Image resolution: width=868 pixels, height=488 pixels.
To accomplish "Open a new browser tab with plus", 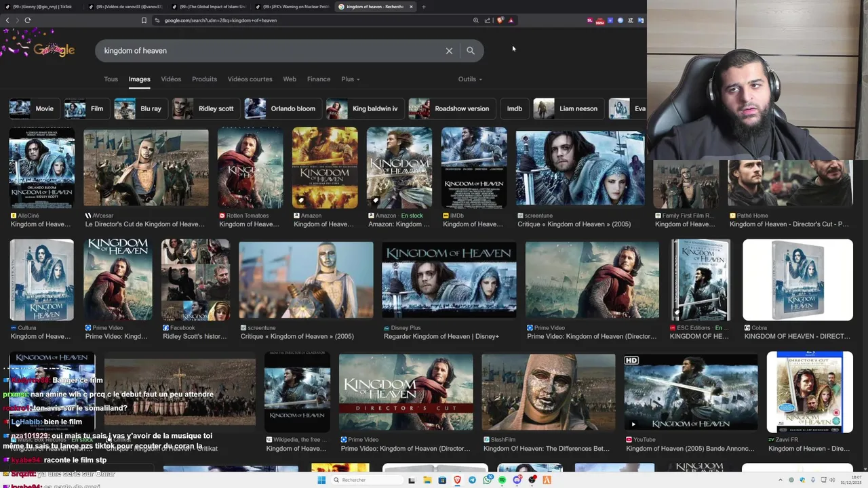I will [424, 7].
